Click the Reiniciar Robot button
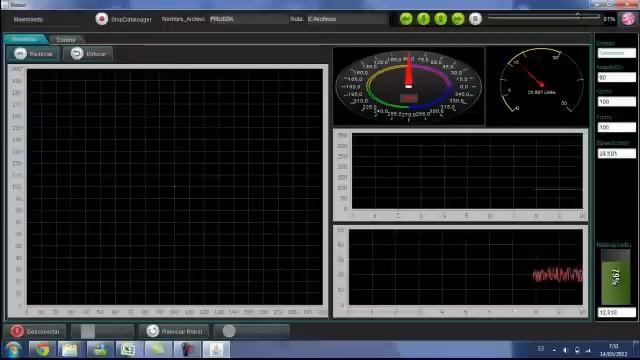This screenshot has height=360, width=640. tap(175, 331)
